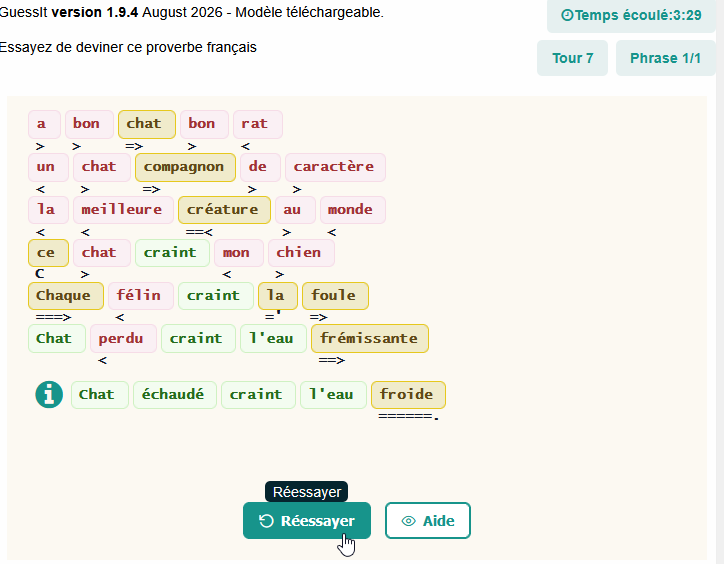Image resolution: width=724 pixels, height=564 pixels.
Task: Click the circular arrow icon in Réessayer
Action: (266, 521)
